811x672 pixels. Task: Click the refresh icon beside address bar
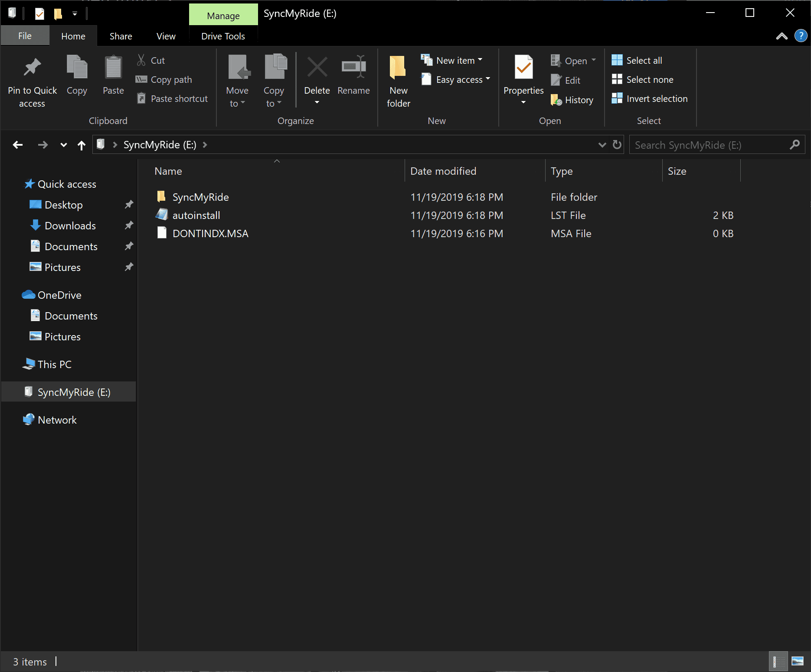(x=617, y=145)
